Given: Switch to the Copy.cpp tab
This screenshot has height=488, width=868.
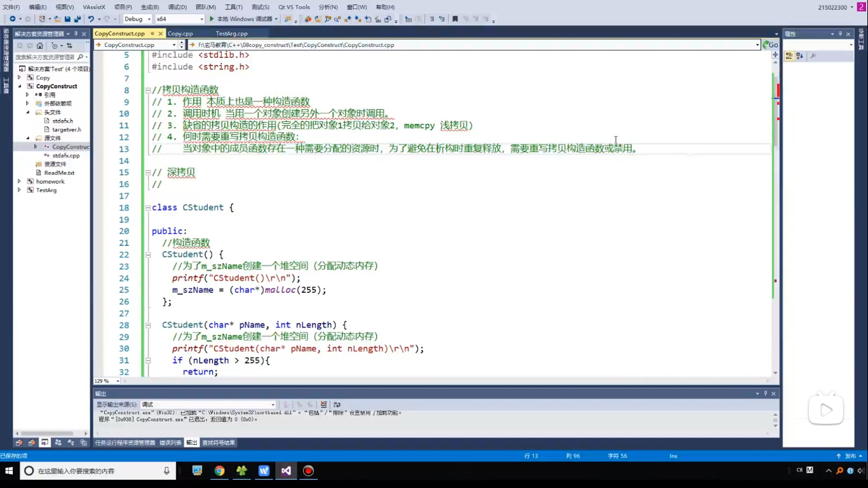Looking at the screenshot, I should (180, 34).
